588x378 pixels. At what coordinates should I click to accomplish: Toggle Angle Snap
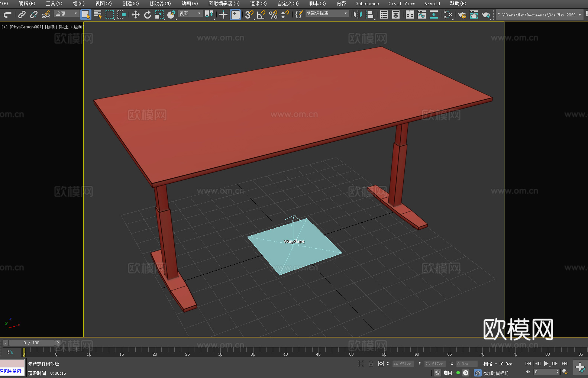point(261,14)
